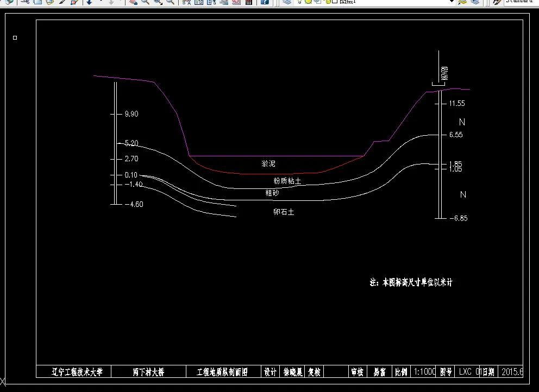Click the Cut scissors toolbar icon
539x392 pixels.
[25, 2]
